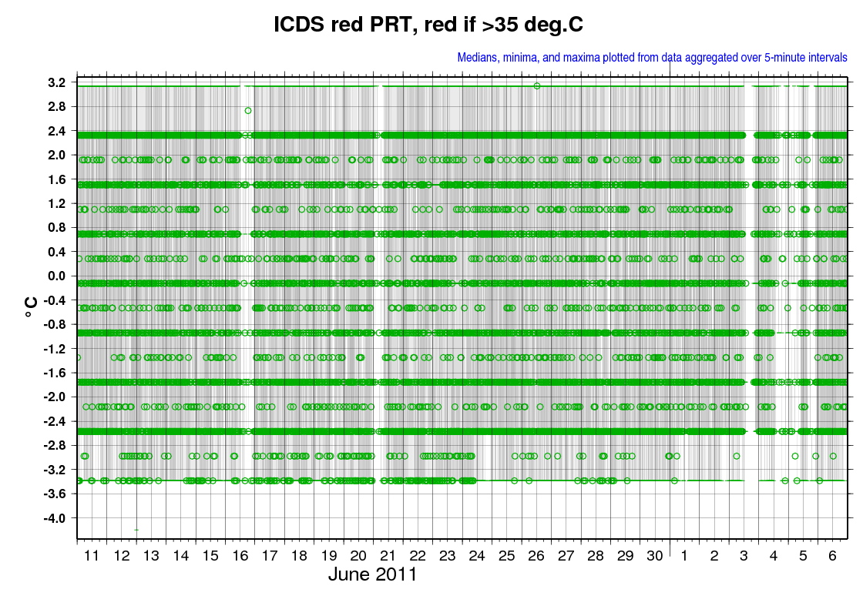863x616 pixels.
Task: Click the x-axis day label 15
Action: 210,556
